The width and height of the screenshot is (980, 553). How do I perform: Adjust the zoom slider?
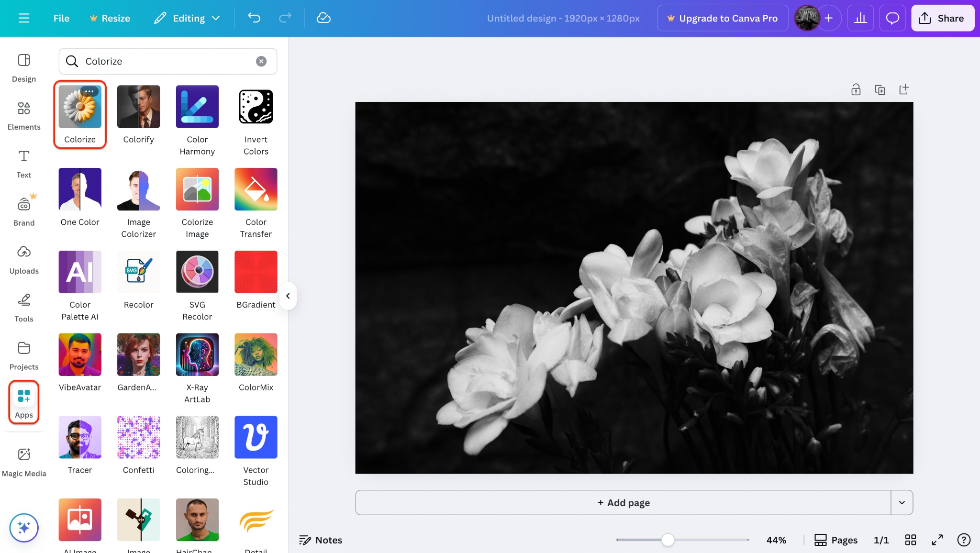(668, 540)
